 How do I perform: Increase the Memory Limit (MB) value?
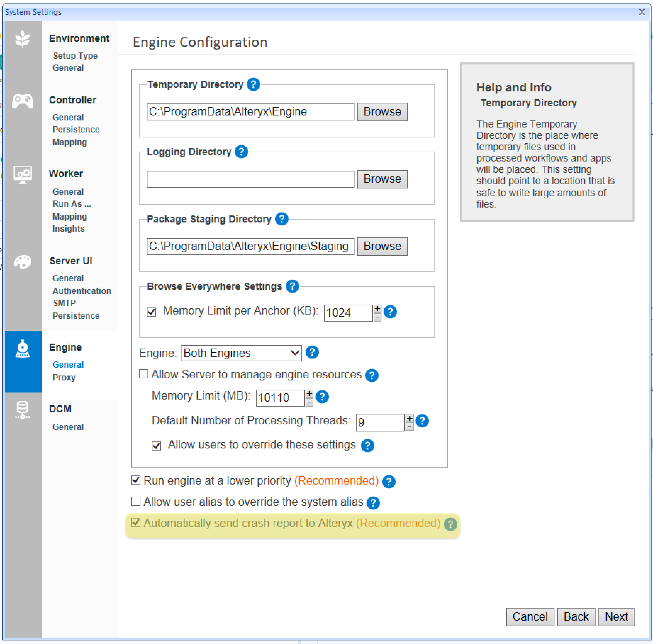309,394
